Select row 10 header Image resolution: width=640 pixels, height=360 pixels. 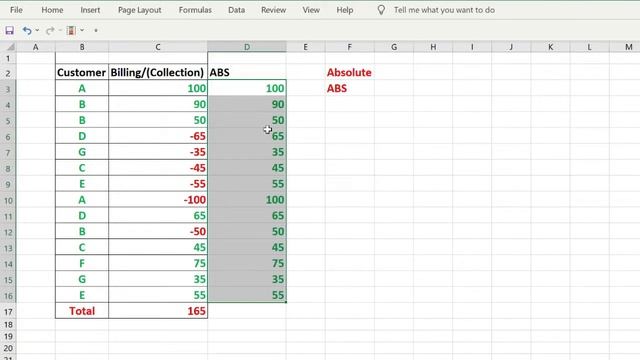8,200
